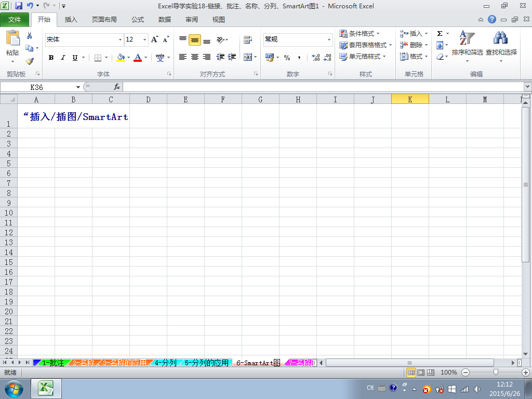Viewport: 532px width, 399px height.
Task: Toggle top vertical alignment
Action: click(x=182, y=39)
